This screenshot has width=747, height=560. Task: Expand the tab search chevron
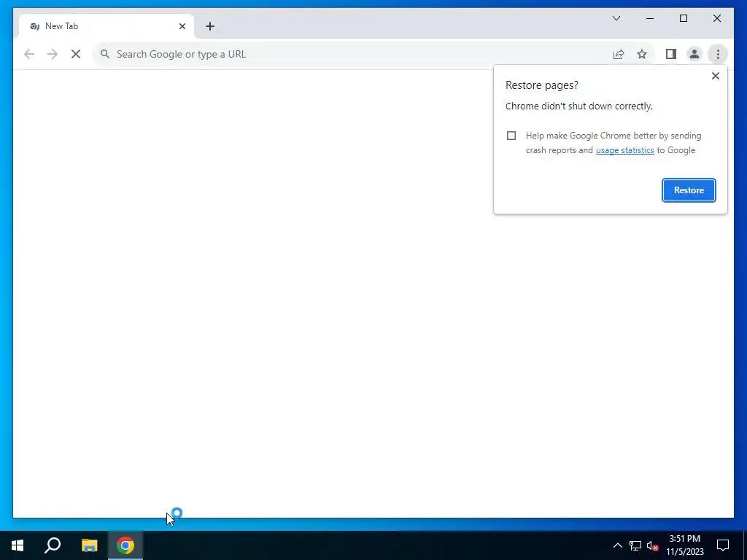coord(616,18)
